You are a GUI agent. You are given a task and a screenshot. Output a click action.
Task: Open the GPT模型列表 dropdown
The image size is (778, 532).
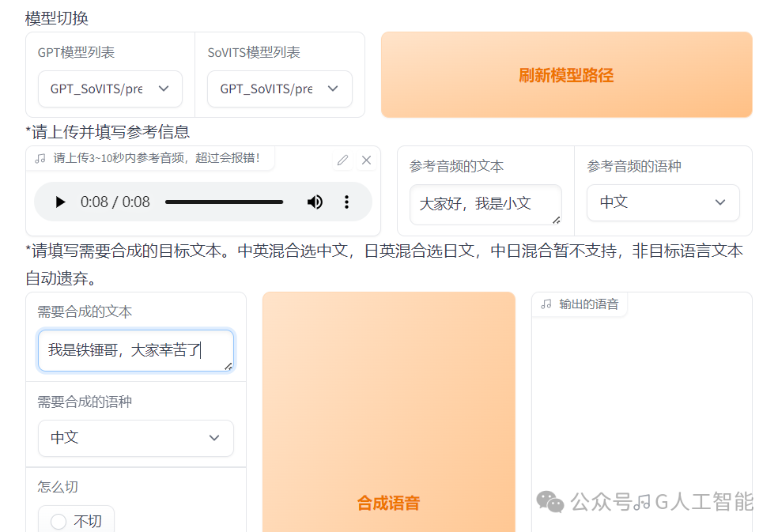click(110, 89)
